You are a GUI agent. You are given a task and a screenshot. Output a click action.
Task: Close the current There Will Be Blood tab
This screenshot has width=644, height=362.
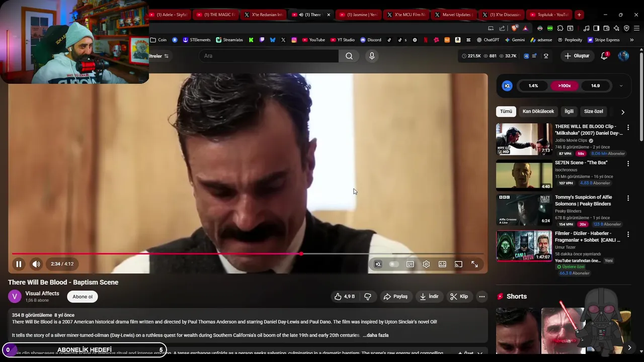pyautogui.click(x=329, y=15)
